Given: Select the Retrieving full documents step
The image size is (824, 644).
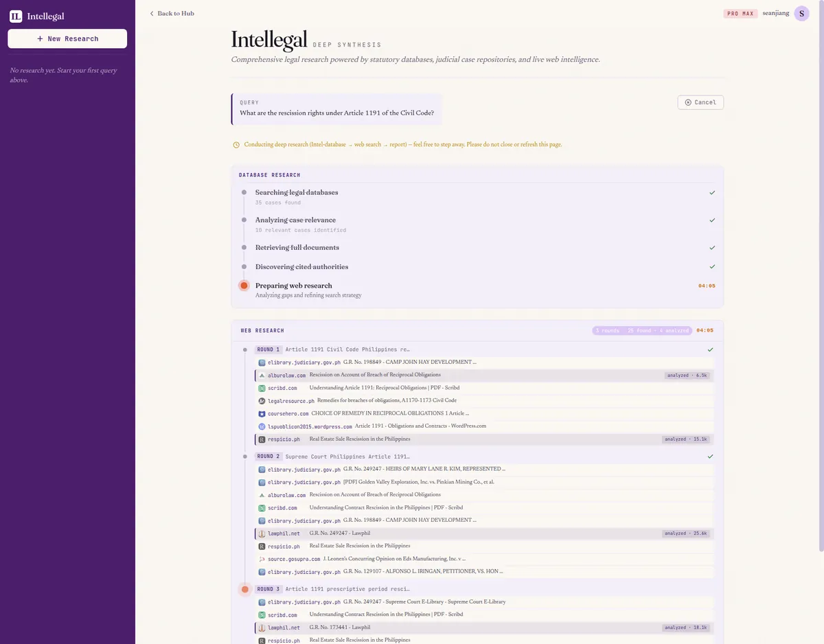Looking at the screenshot, I should pos(297,247).
